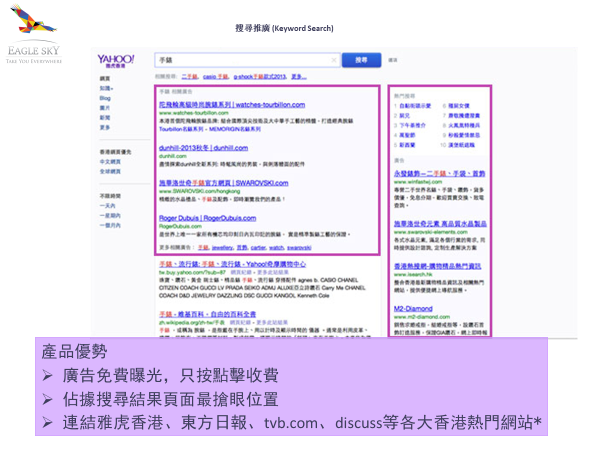Click the Yahoo! logo
This screenshot has height=450, width=600.
coord(116,60)
